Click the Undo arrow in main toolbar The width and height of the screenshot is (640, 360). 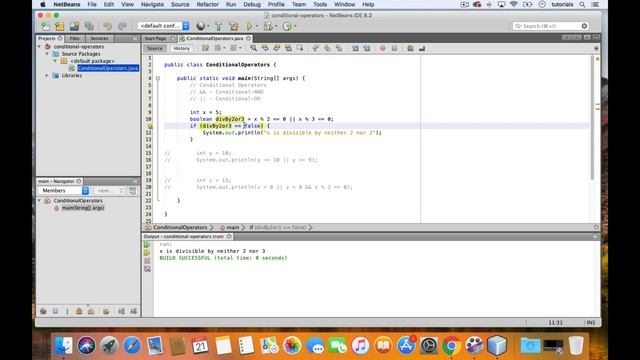click(107, 27)
